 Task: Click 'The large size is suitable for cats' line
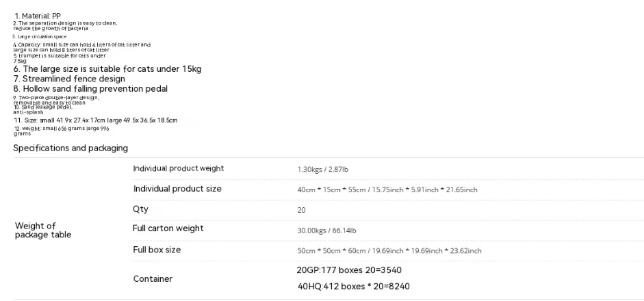(x=107, y=69)
